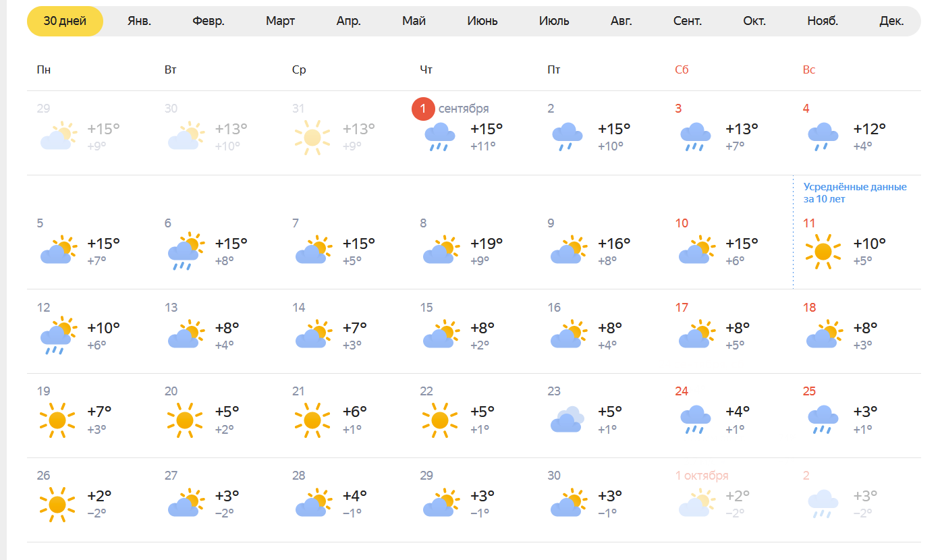Switch to the Сент. month tab
Viewport: 942px width, 560px height.
click(688, 21)
